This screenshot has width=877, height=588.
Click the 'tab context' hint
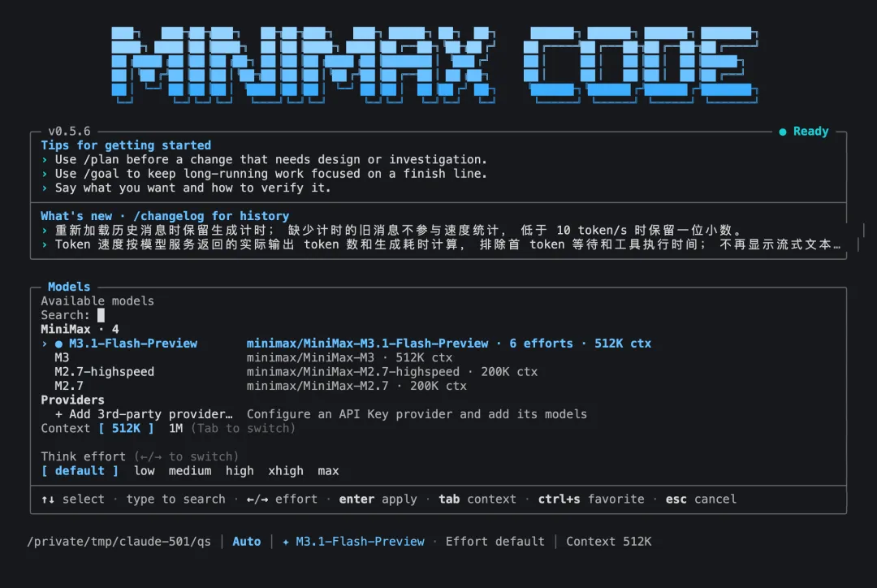pyautogui.click(x=477, y=499)
